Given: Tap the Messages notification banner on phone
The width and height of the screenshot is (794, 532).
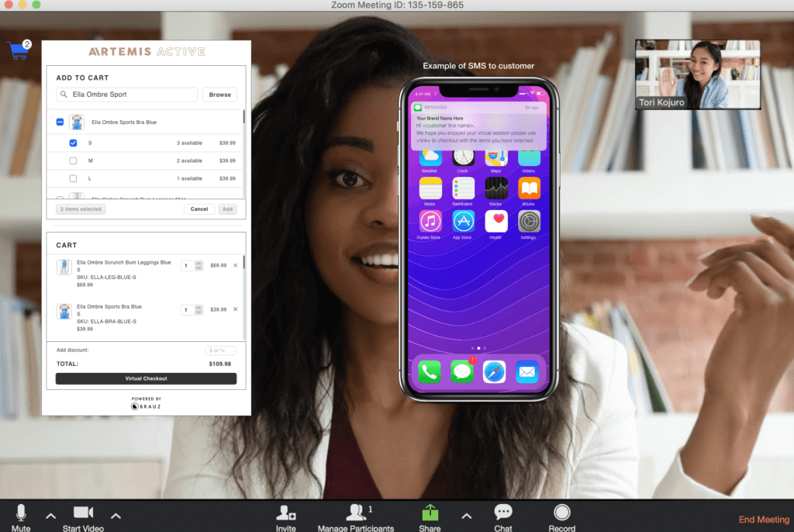Looking at the screenshot, I should (478, 125).
